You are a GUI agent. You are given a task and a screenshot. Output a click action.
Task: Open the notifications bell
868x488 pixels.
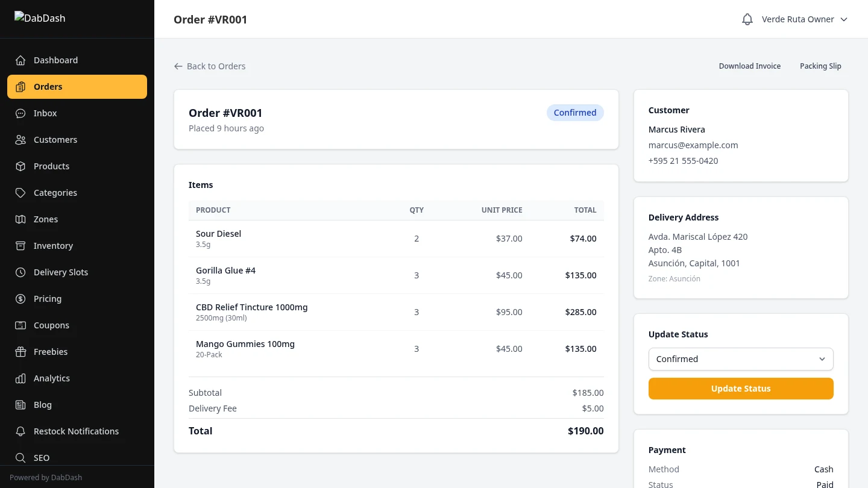[x=747, y=19]
